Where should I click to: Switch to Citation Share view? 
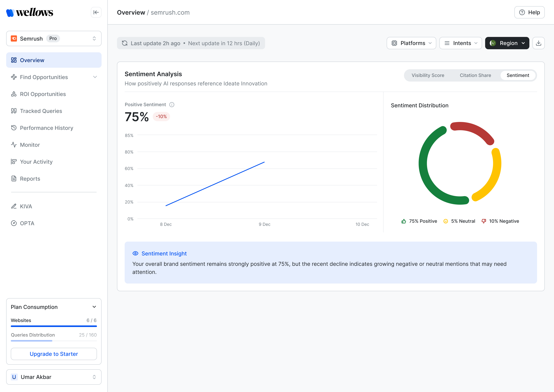point(475,75)
